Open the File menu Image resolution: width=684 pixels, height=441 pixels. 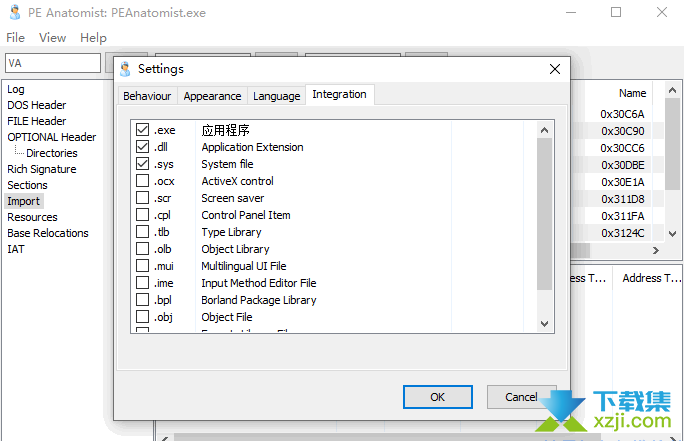(x=15, y=38)
